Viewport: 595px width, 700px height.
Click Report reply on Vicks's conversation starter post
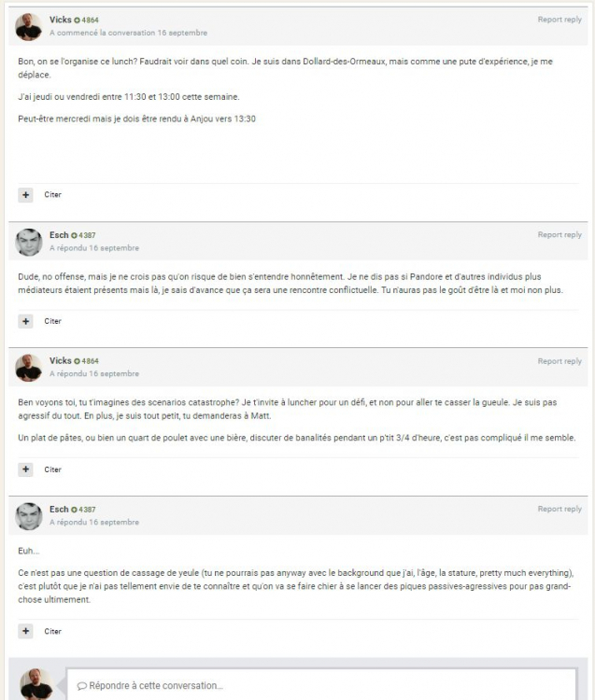(x=559, y=20)
